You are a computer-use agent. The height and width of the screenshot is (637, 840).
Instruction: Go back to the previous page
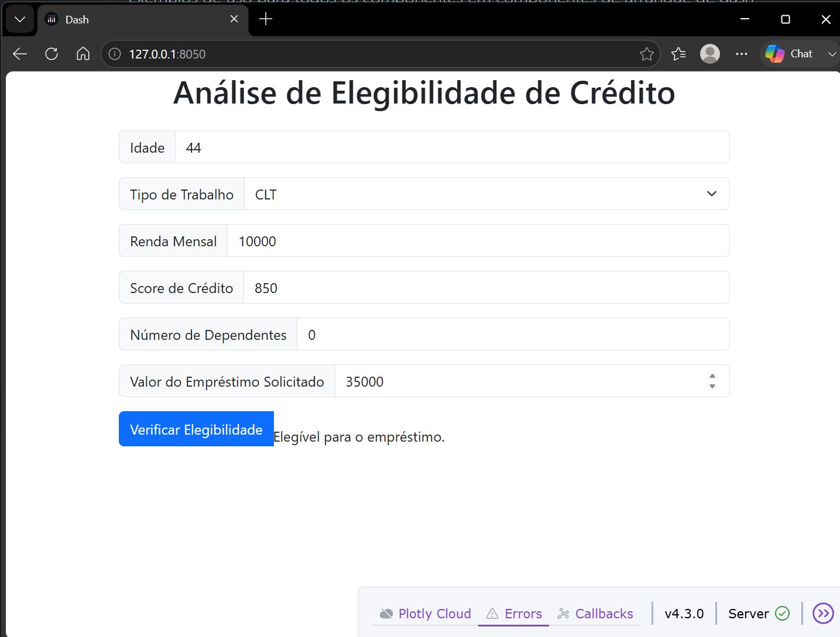tap(20, 54)
